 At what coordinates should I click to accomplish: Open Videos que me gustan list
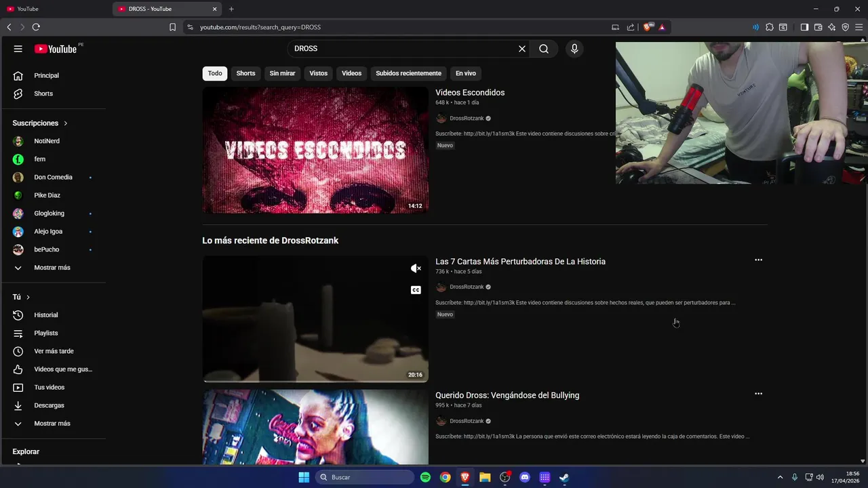point(53,369)
